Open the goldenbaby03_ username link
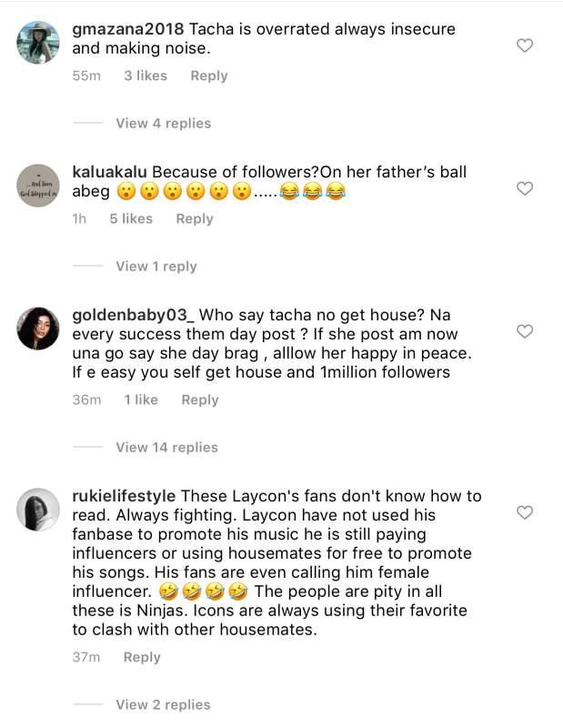563x728 pixels. [x=133, y=315]
